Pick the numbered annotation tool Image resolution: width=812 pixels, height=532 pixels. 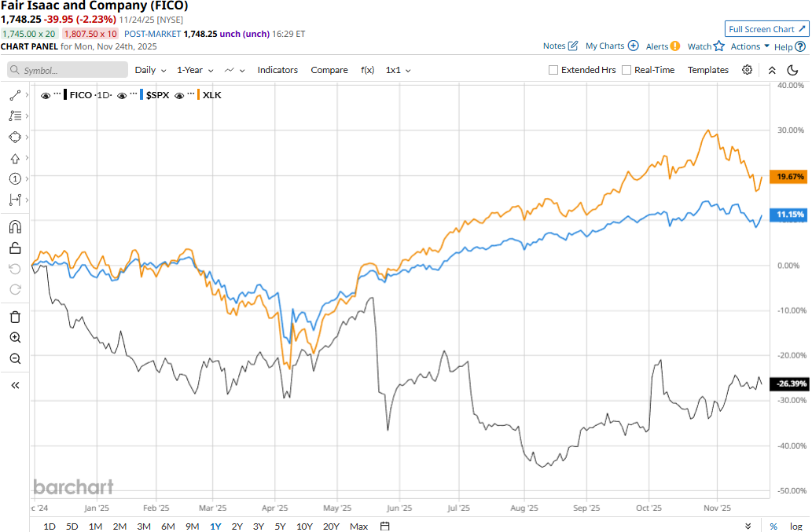point(15,179)
